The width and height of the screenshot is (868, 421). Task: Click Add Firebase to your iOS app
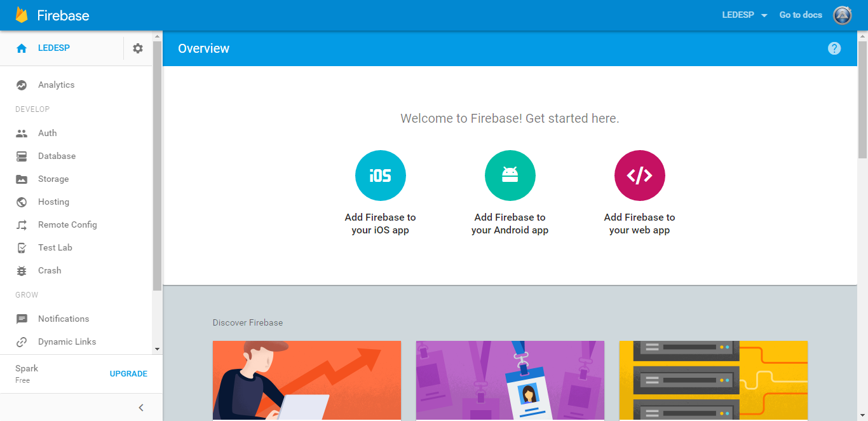coord(381,224)
